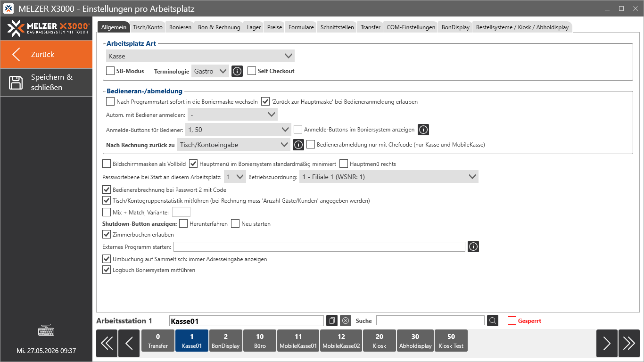Image resolution: width=644 pixels, height=362 pixels.
Task: Toggle Zimmerbuchen erlauben checkbox
Action: coord(107,234)
